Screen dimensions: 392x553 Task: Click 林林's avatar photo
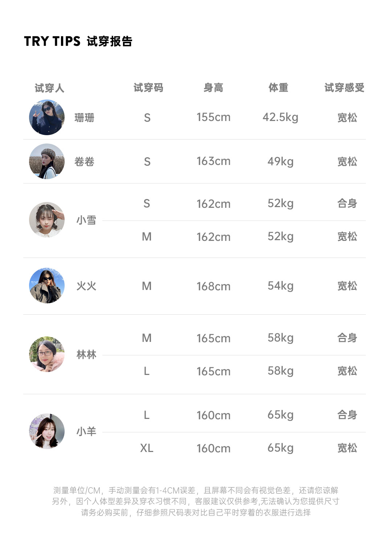[x=47, y=354]
